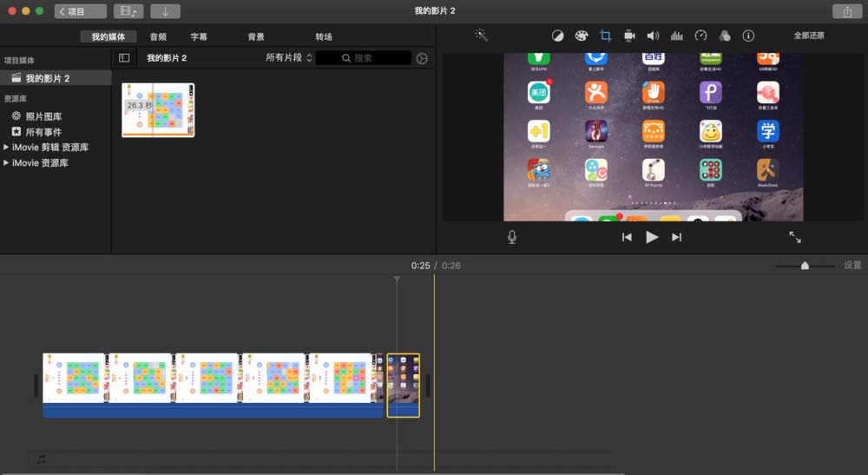Switch to the Titles tab
Screen dimensions: 868x475
tap(199, 36)
